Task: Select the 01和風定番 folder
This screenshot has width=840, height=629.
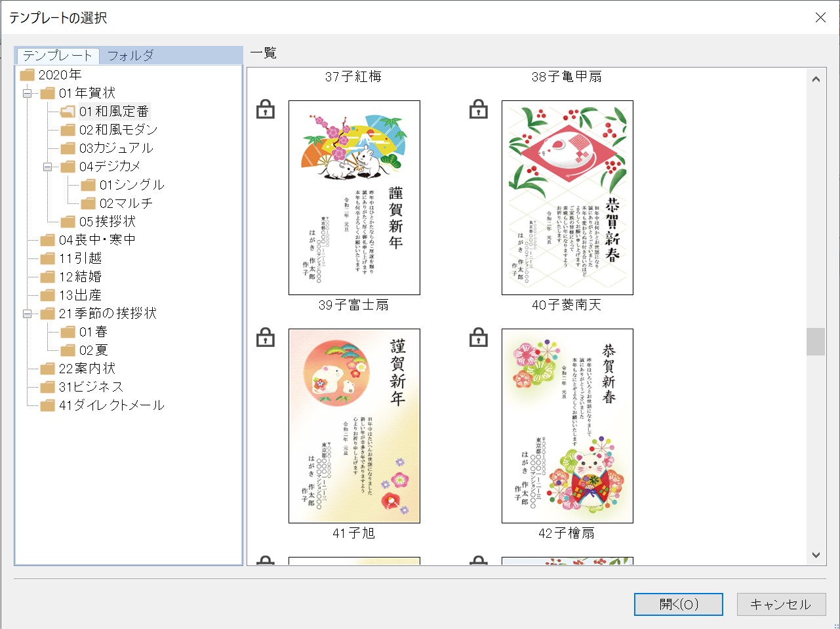Action: point(105,112)
